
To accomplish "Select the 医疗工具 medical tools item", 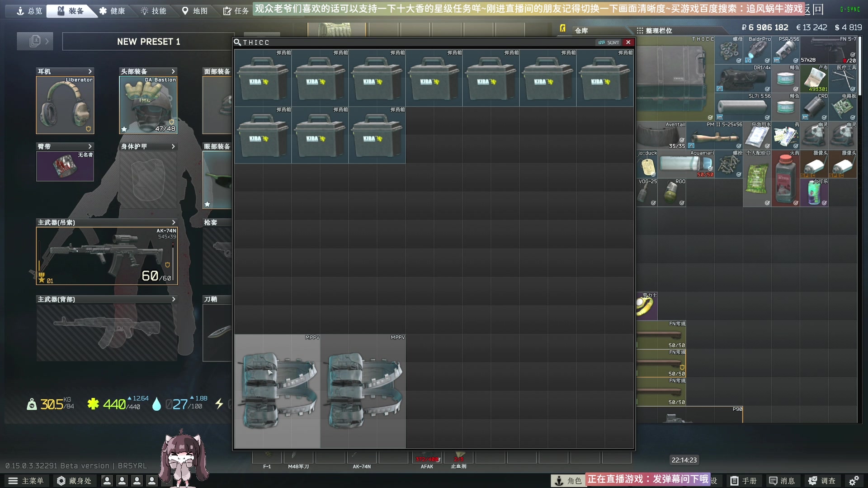I will 843,79.
